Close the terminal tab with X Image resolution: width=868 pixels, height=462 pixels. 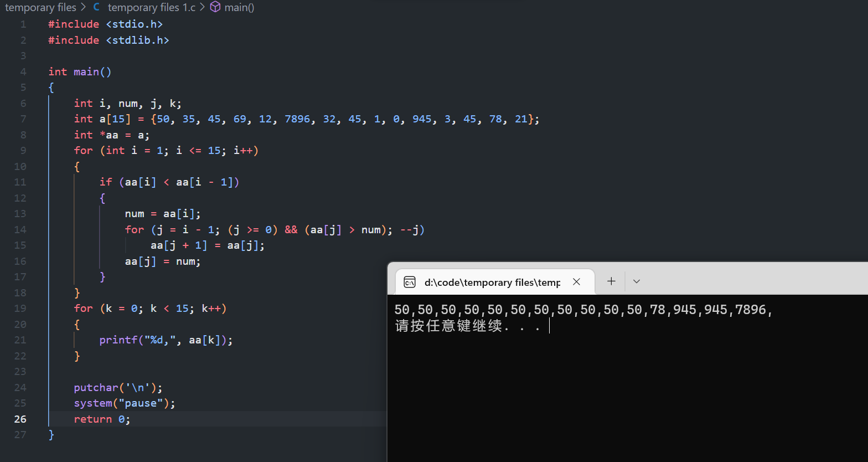[x=576, y=282]
